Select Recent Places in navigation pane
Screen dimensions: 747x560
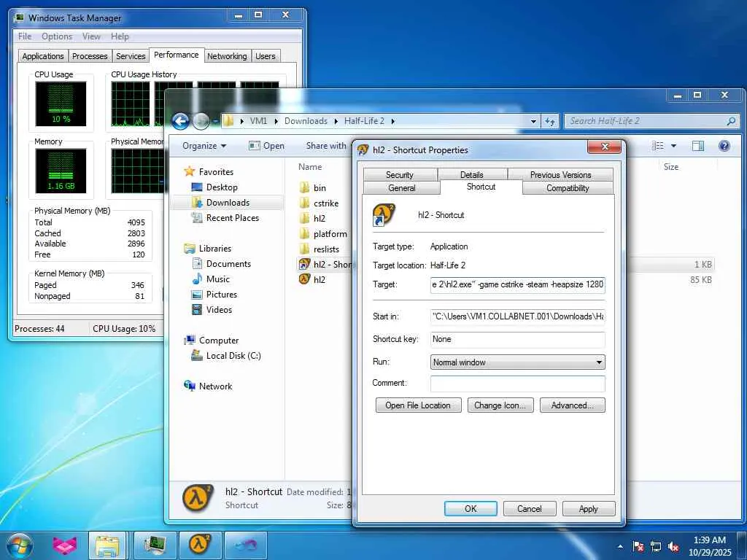click(x=232, y=217)
